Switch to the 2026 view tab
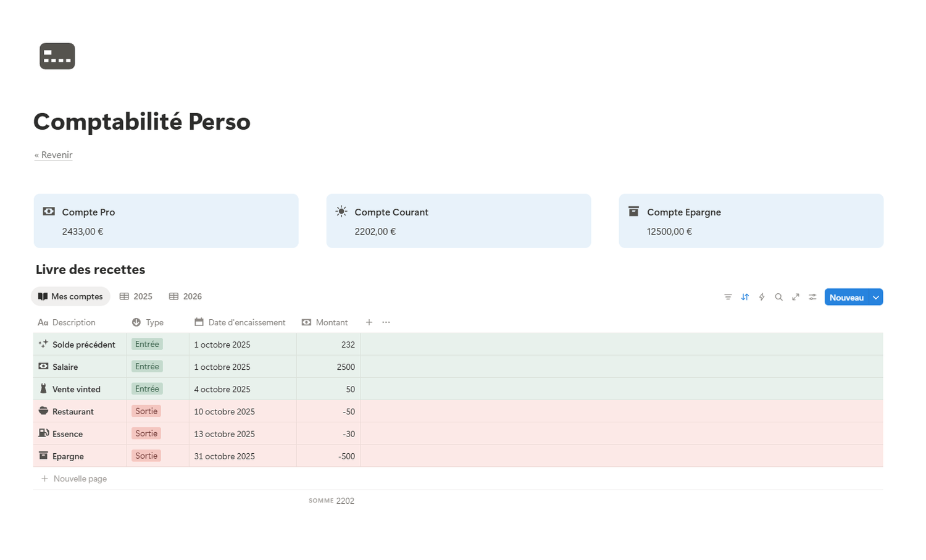The height and width of the screenshot is (560, 926). coord(186,296)
